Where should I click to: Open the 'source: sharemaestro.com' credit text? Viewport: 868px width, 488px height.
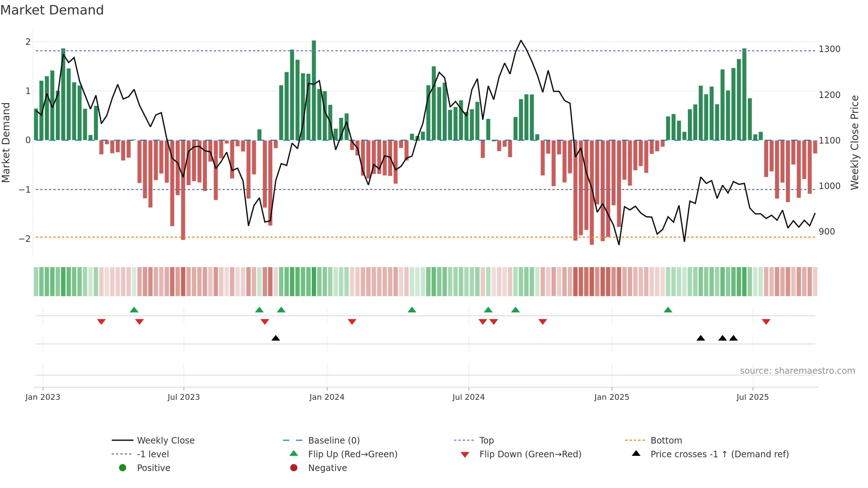tap(797, 371)
